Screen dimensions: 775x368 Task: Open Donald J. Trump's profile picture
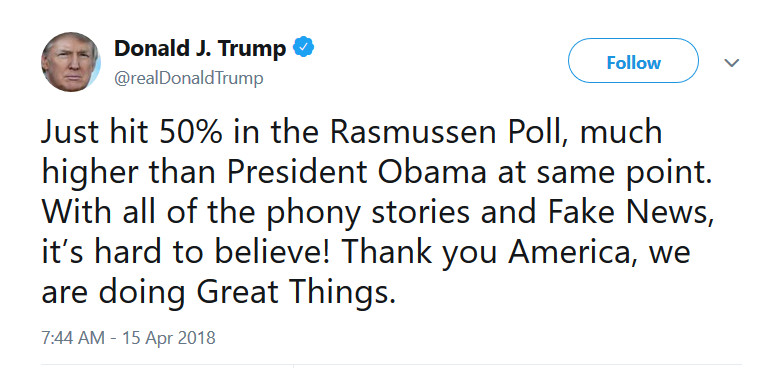click(71, 62)
